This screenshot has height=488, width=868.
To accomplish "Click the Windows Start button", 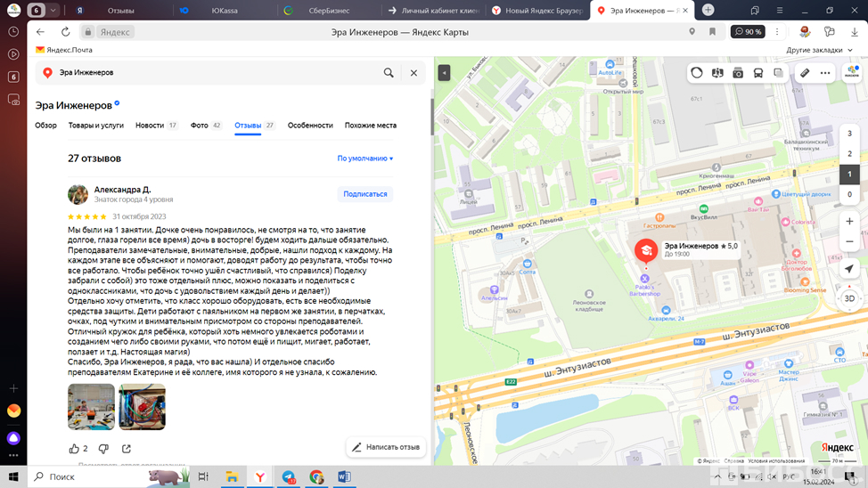I will (13, 477).
